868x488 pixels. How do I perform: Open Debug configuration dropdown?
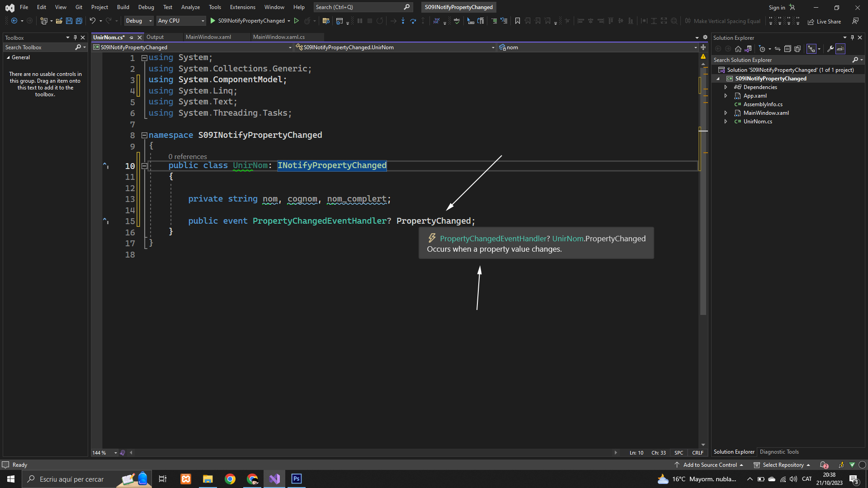138,21
